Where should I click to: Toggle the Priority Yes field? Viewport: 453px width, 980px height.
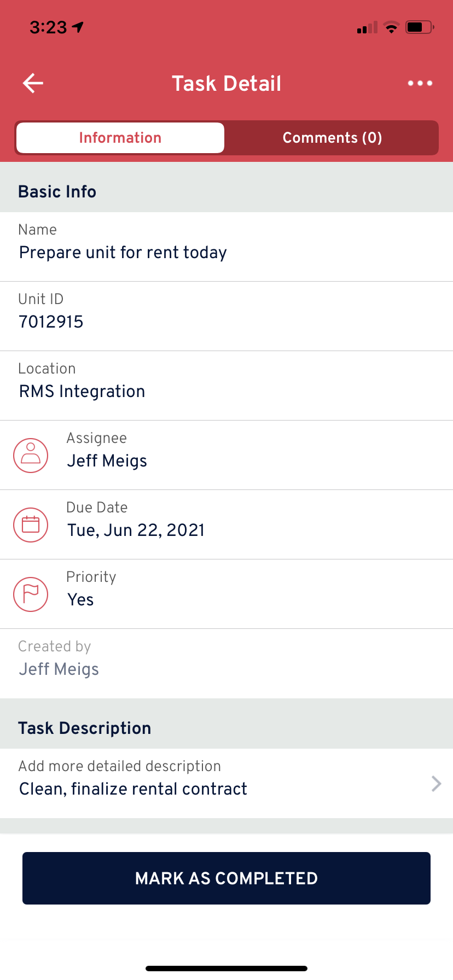pyautogui.click(x=226, y=594)
